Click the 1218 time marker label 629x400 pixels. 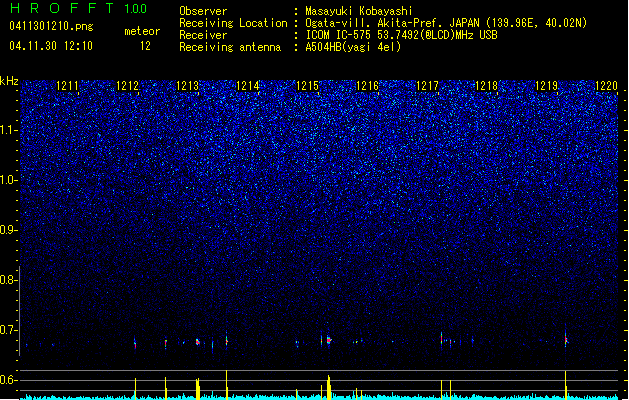(486, 86)
